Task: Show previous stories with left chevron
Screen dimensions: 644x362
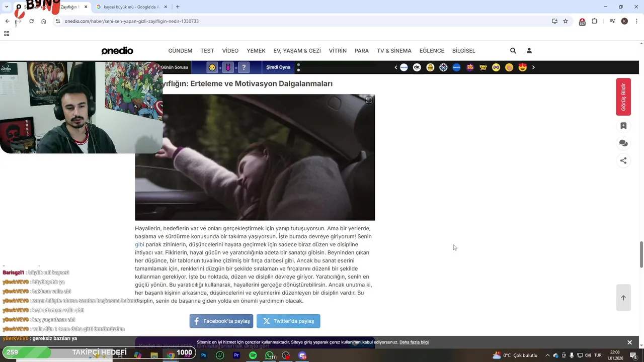Action: click(x=395, y=67)
